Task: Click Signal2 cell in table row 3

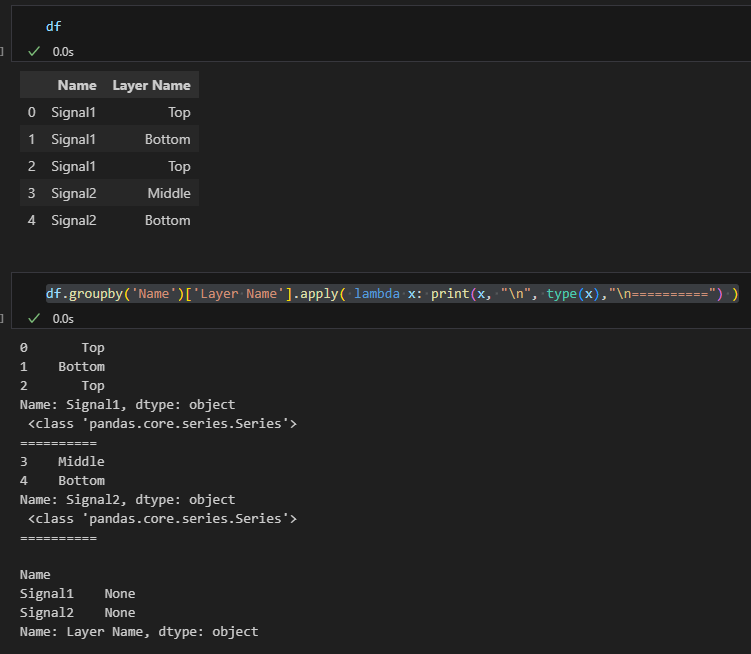Action: (74, 194)
